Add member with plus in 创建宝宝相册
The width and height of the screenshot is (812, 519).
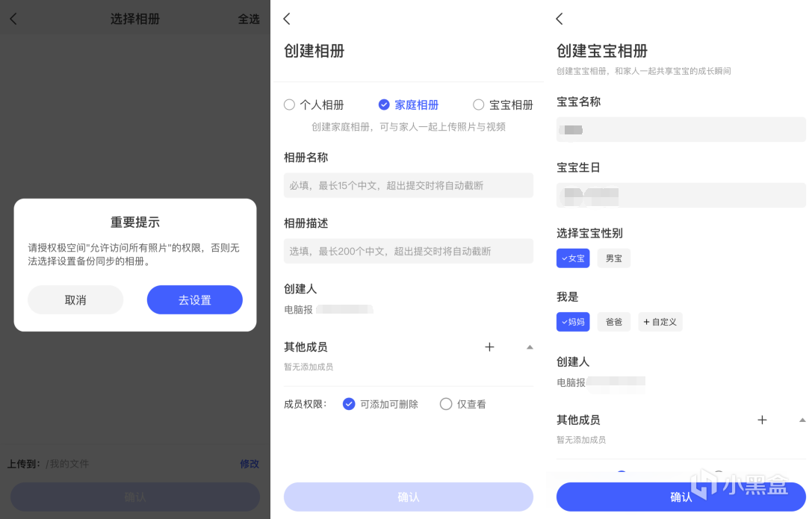pyautogui.click(x=762, y=420)
